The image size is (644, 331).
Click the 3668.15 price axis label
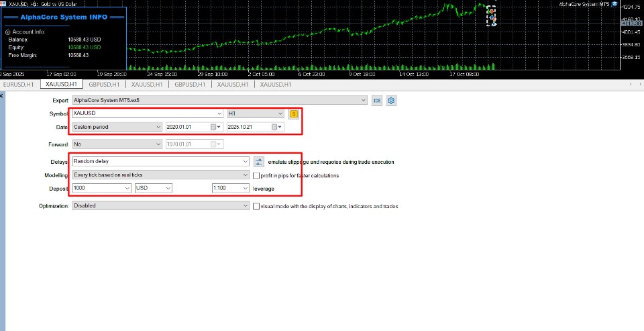tap(632, 57)
